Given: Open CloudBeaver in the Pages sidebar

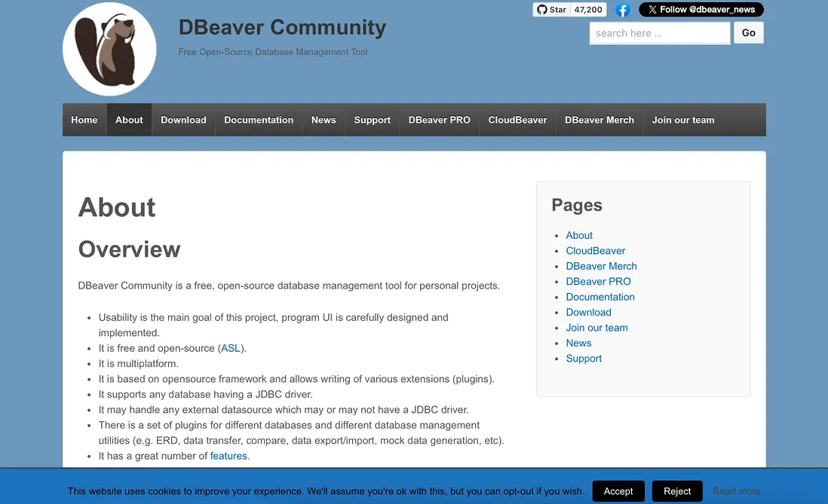Looking at the screenshot, I should (x=596, y=251).
